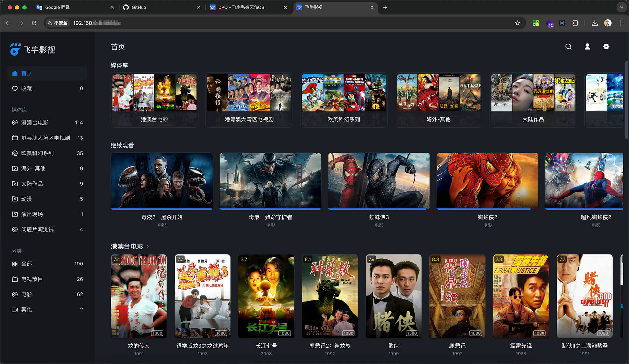Open the tab list dropdown arrow
The width and height of the screenshot is (629, 364).
[621, 7]
